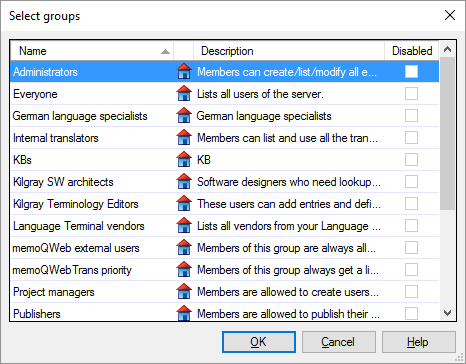Image resolution: width=466 pixels, height=364 pixels.
Task: Click description 'Software designers who need lookup...'
Action: click(289, 182)
